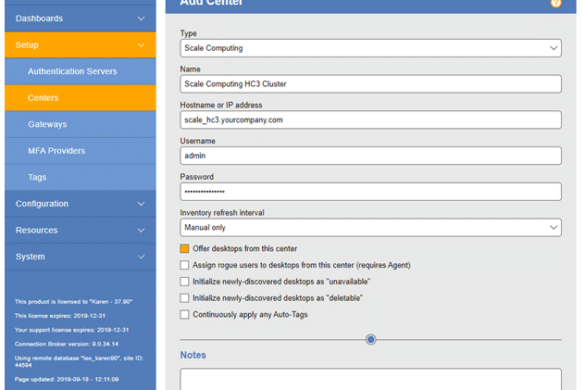Select the Setup sidebar section
Viewport: 585px width, 390px height.
point(80,45)
